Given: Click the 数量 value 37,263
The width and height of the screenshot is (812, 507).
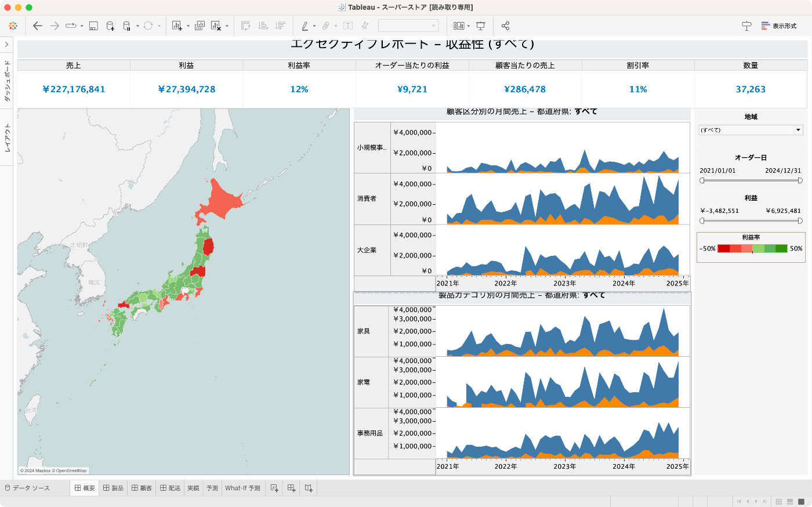Looking at the screenshot, I should point(751,89).
